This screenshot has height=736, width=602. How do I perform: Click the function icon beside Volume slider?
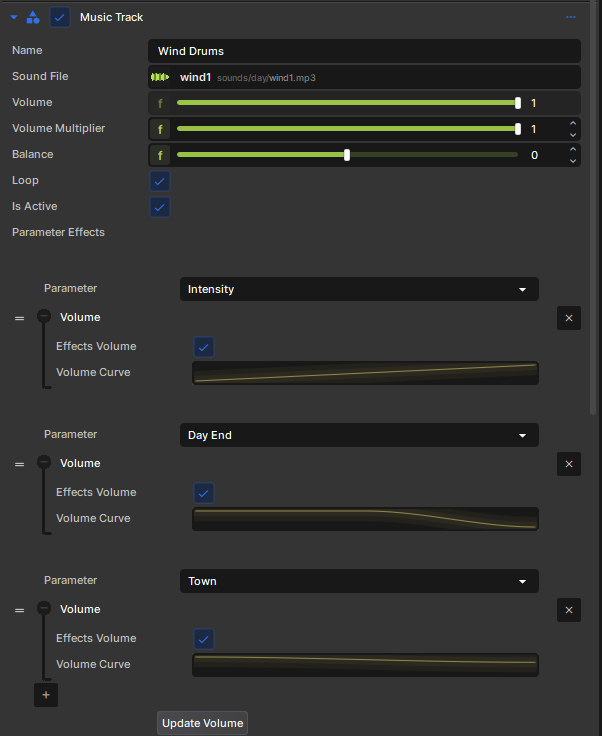pyautogui.click(x=160, y=103)
